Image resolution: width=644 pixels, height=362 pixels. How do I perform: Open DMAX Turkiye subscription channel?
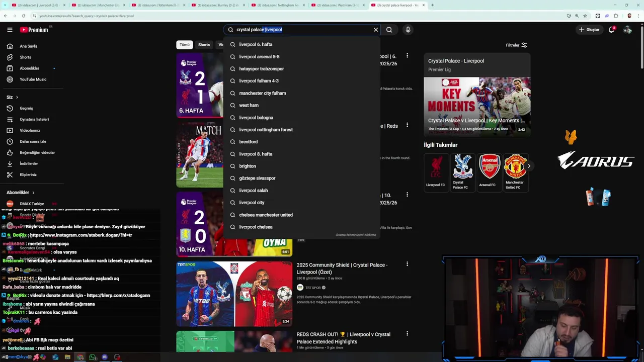click(x=32, y=204)
